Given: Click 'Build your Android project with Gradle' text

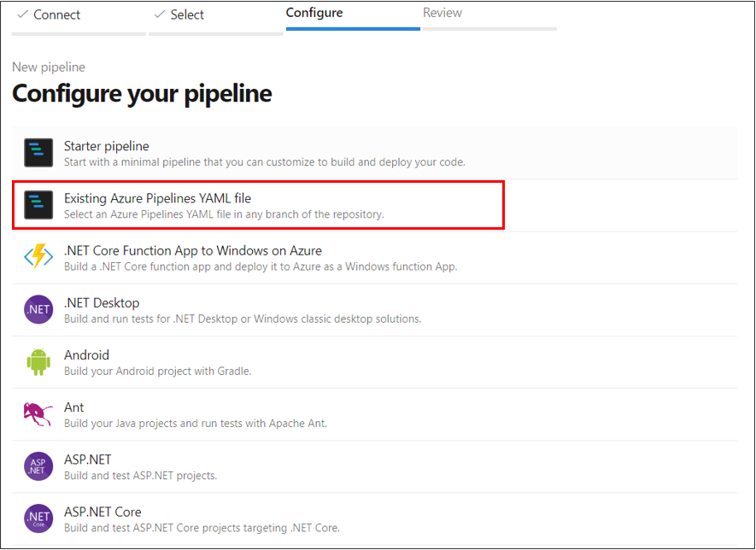Looking at the screenshot, I should [x=158, y=372].
